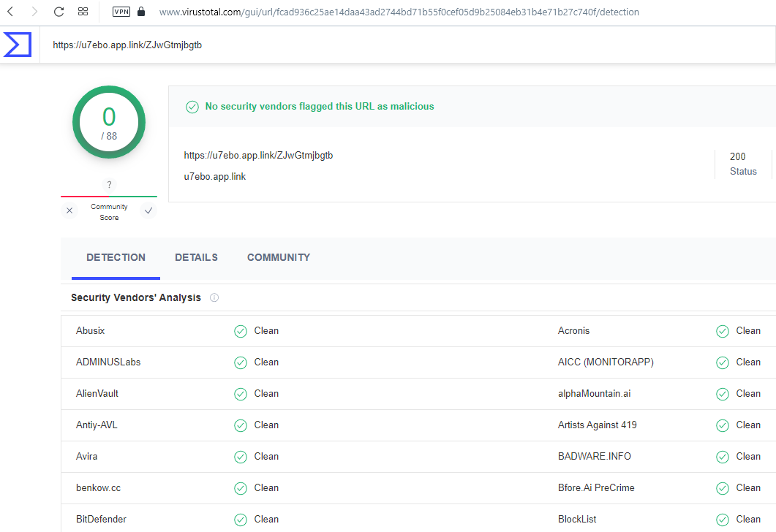Click the Antiy-AVL vendor name
This screenshot has height=532, width=776.
point(97,425)
